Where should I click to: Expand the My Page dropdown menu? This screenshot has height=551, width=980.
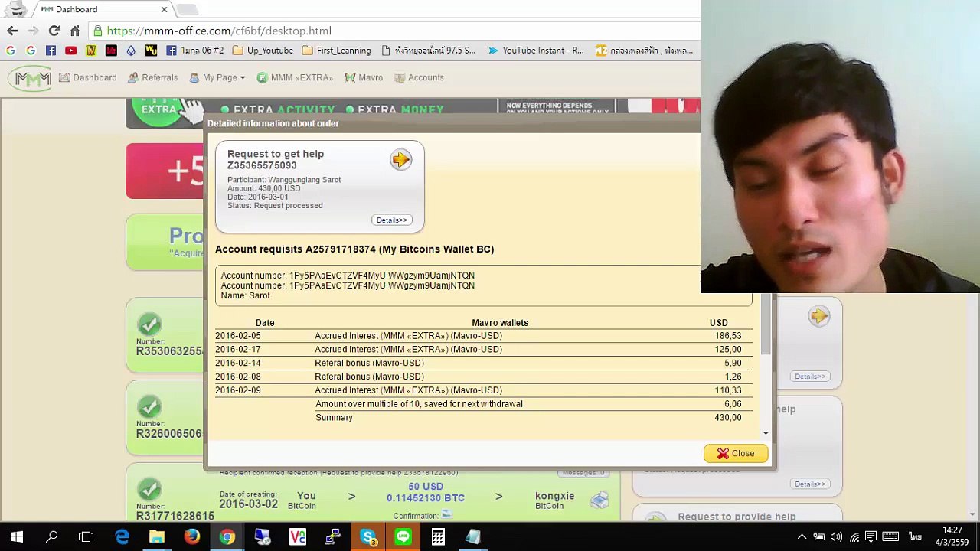click(217, 77)
